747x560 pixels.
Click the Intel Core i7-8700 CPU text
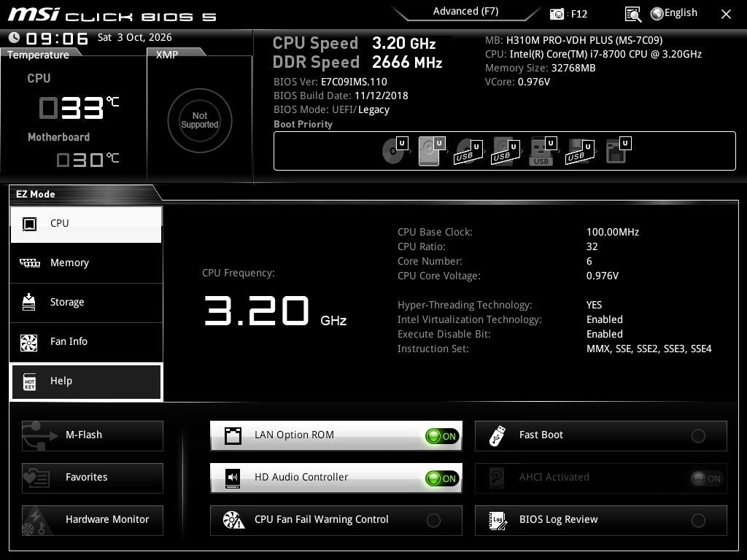593,54
